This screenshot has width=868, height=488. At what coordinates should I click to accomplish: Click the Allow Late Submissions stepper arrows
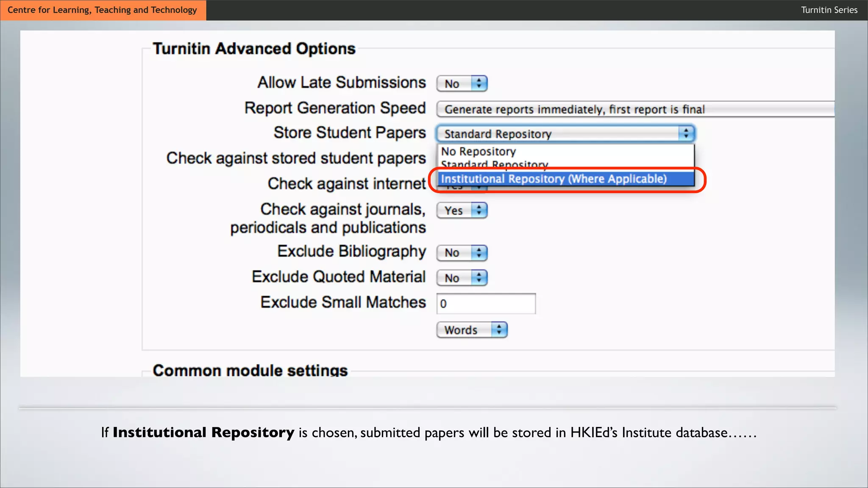(x=479, y=83)
